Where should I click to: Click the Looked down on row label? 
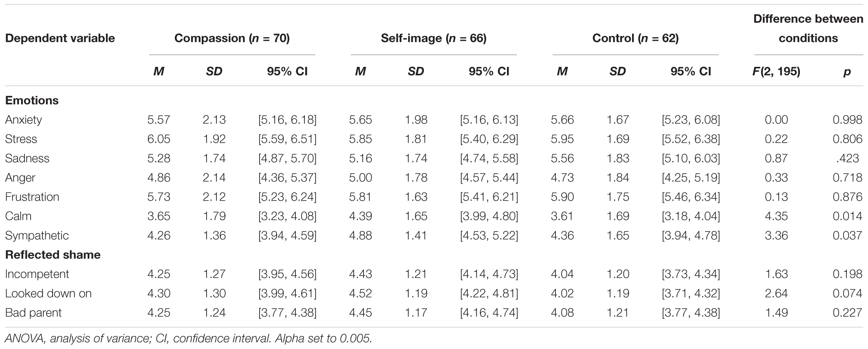point(48,294)
